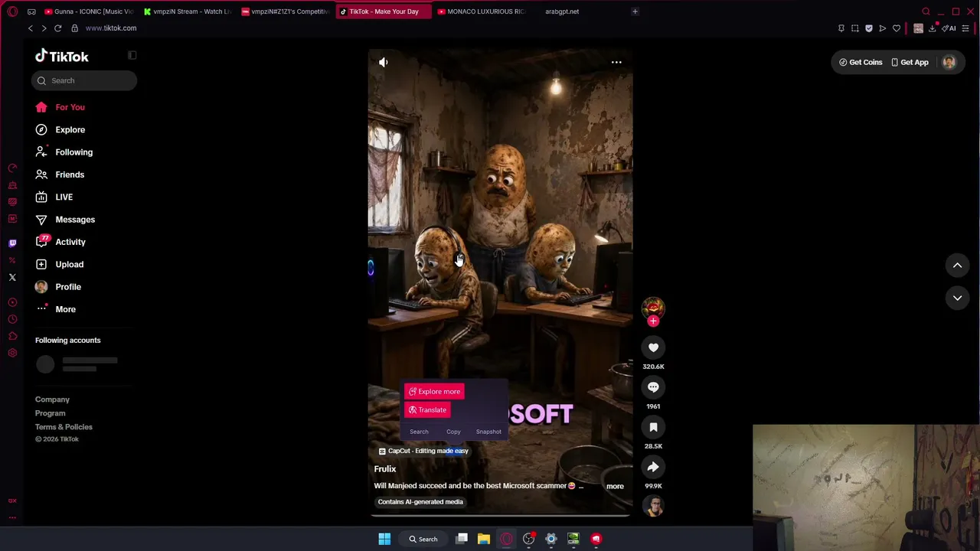Select Snapshot in the text popup

(x=488, y=432)
